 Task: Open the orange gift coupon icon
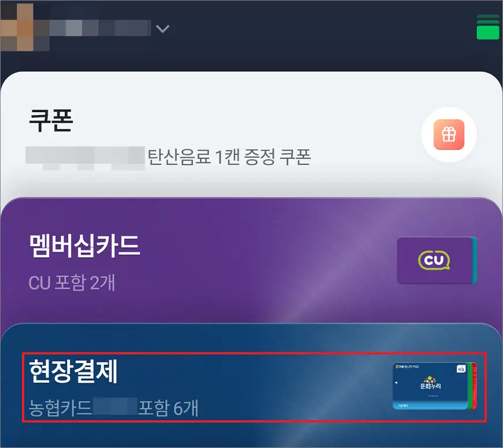click(449, 134)
